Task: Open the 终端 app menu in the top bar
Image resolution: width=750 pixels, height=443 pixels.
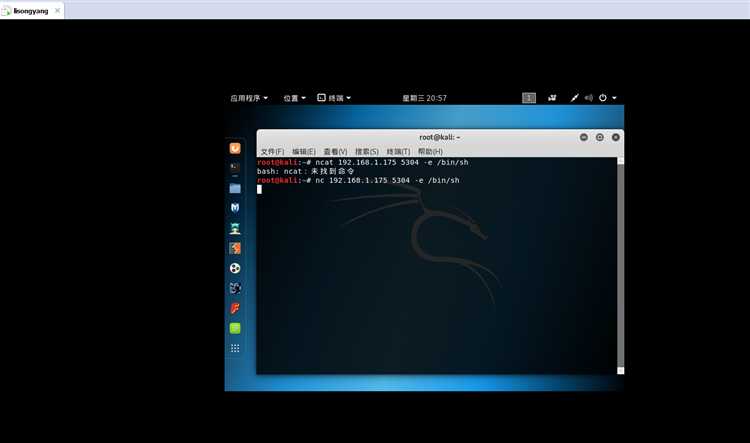Action: click(x=334, y=98)
